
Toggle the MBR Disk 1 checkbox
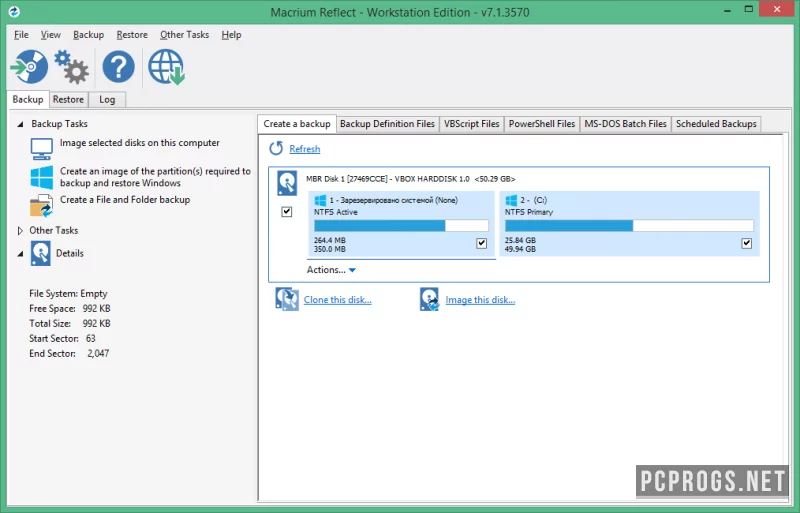[287, 211]
